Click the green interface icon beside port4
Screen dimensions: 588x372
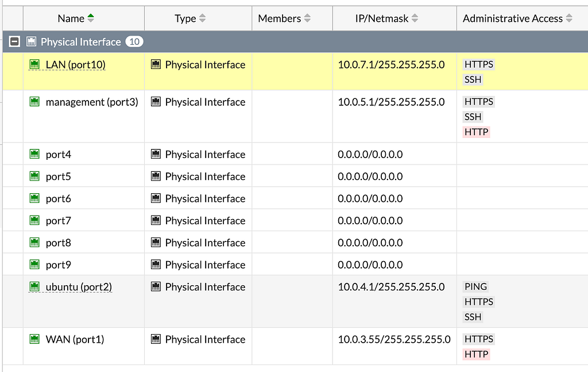34,154
